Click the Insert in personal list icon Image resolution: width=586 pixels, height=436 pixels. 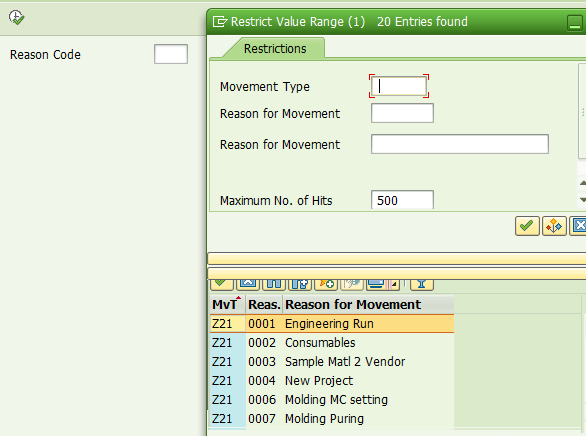(326, 284)
